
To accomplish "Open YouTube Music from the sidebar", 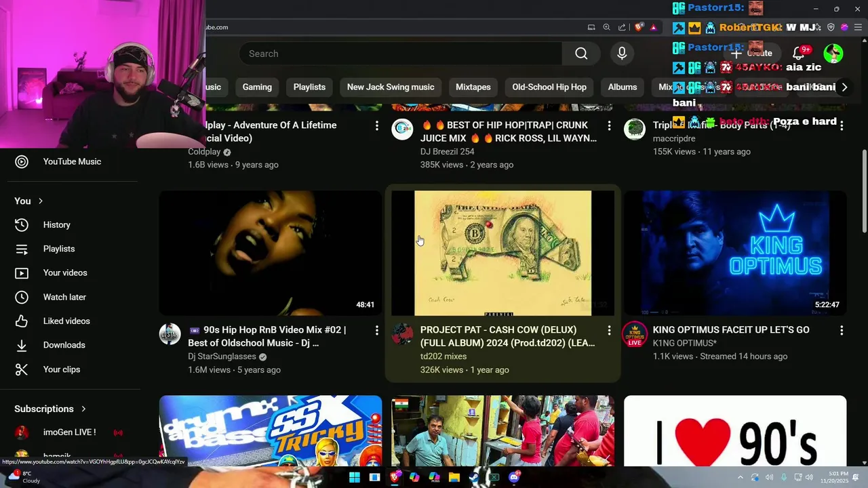I will [x=71, y=161].
